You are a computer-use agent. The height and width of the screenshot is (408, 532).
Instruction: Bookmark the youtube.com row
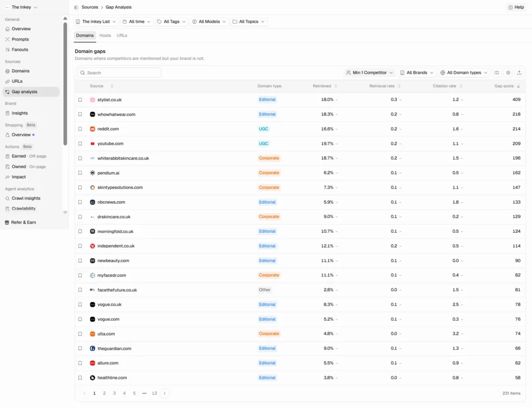(x=80, y=143)
